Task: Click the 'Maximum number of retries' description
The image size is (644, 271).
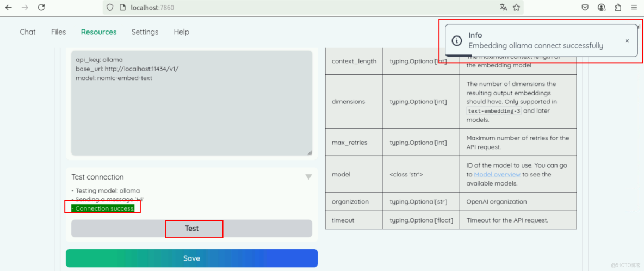Action: [x=518, y=142]
